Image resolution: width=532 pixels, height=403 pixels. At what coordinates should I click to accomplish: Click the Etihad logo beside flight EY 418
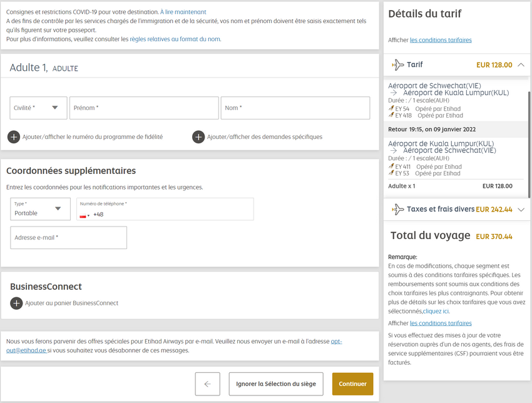391,115
